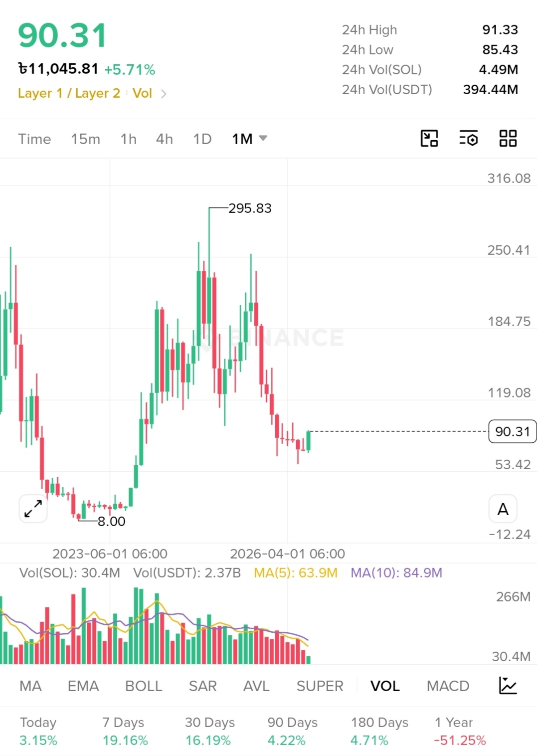The height and width of the screenshot is (756, 537).
Task: Toggle auto scale 'A' button
Action: (503, 509)
